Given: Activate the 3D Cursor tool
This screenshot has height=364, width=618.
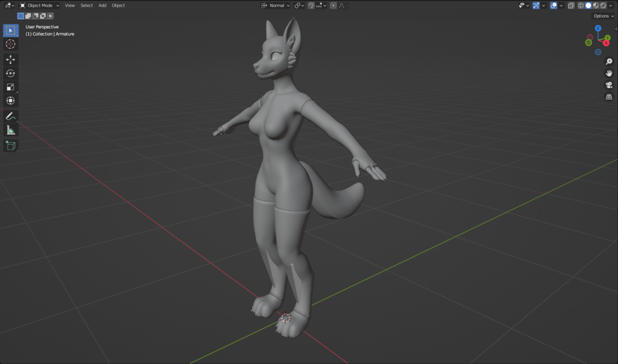Looking at the screenshot, I should (x=10, y=44).
